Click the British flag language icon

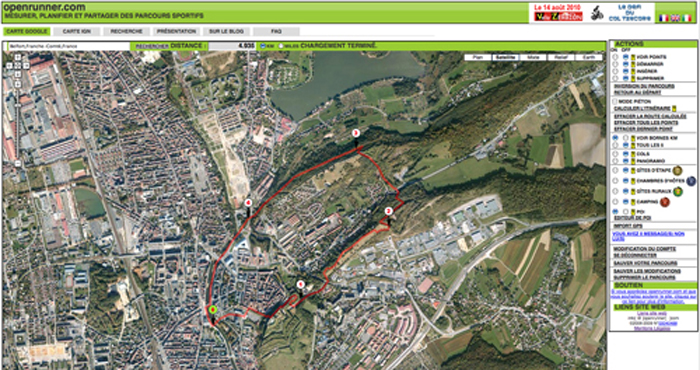pos(675,18)
